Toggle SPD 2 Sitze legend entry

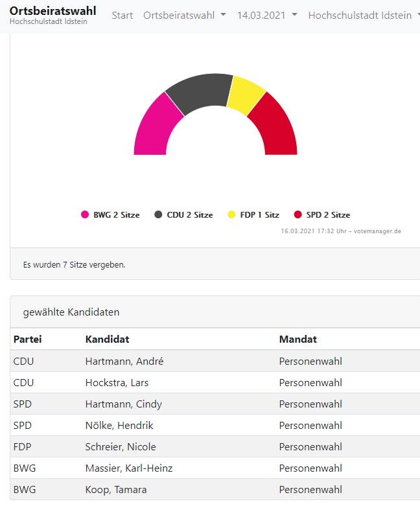[322, 215]
